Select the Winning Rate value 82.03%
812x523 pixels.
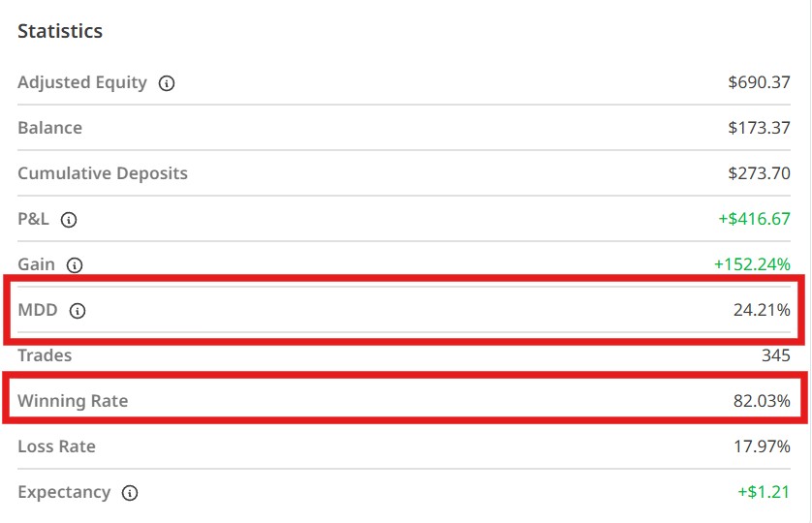[x=762, y=400]
